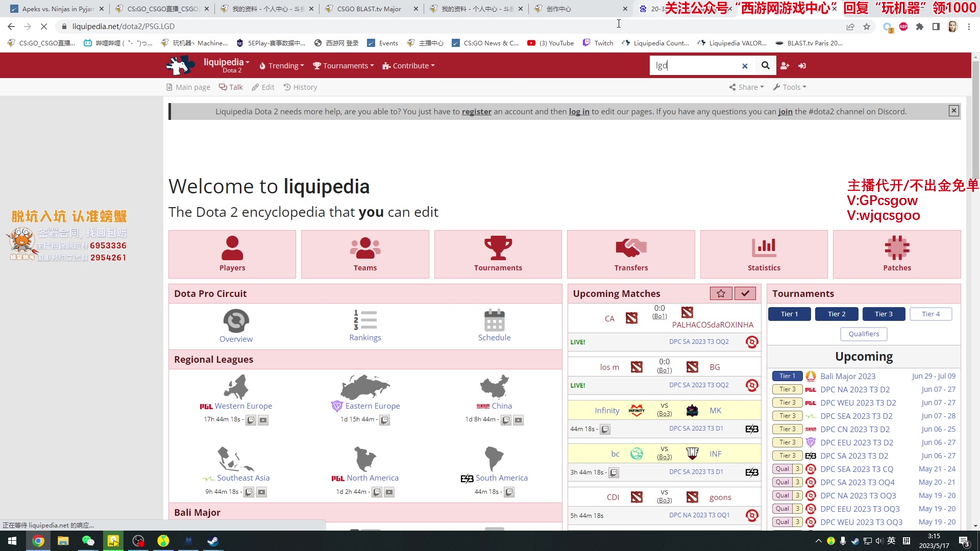Open the Teams portal icon
The height and width of the screenshot is (551, 980).
[365, 254]
